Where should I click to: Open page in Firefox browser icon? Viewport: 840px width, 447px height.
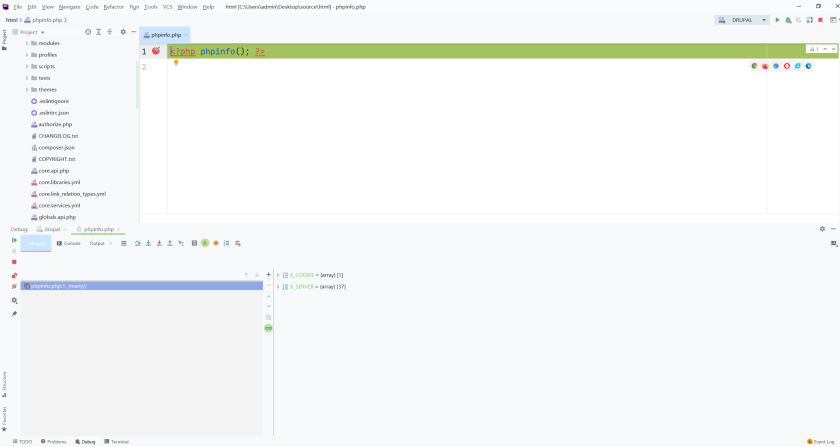click(x=765, y=66)
